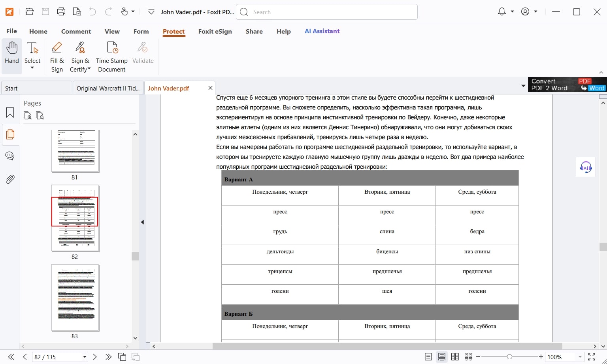Click the Open file folder icon
The image size is (607, 364).
click(30, 12)
